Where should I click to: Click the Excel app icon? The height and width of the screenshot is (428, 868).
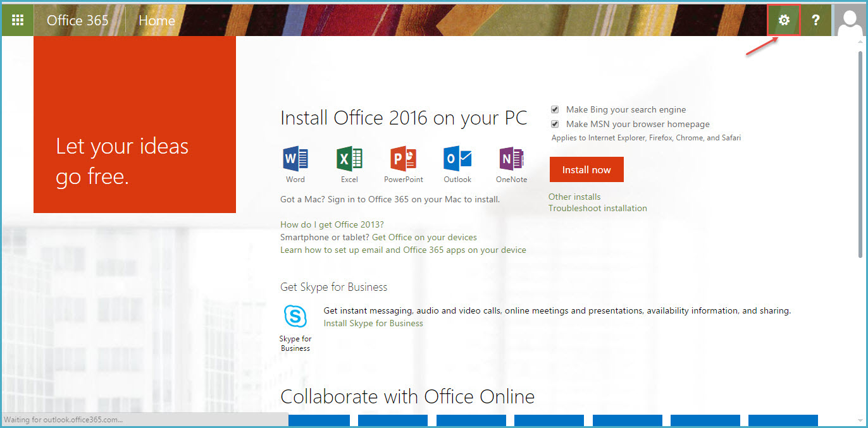349,159
